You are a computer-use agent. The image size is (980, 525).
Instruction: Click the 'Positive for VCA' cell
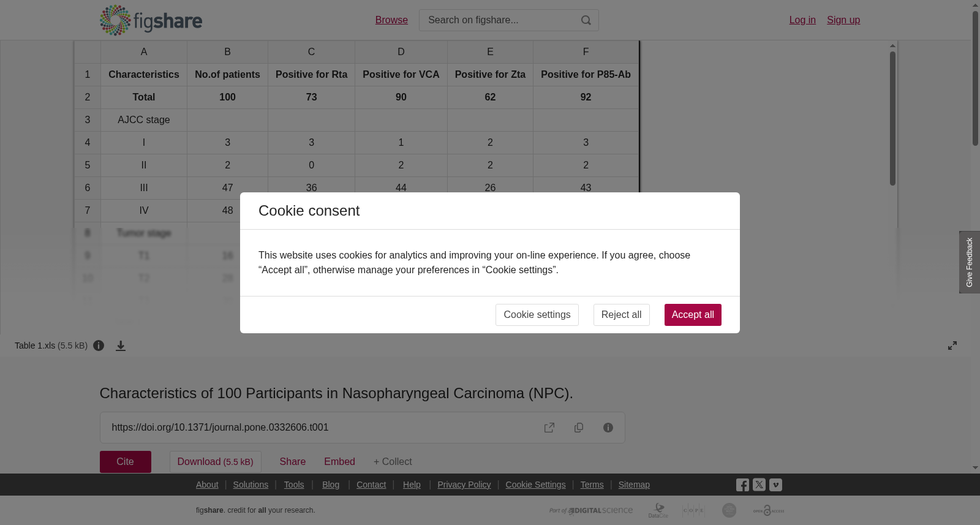[401, 75]
